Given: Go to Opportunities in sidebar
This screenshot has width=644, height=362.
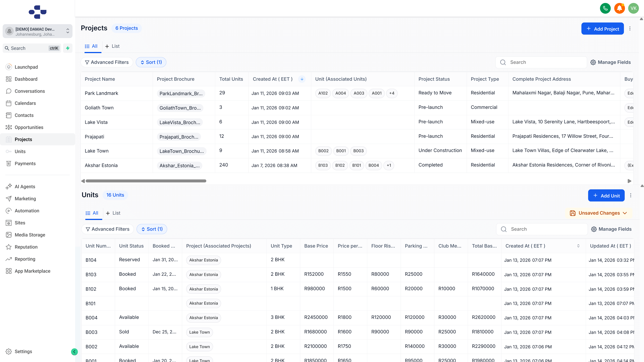Looking at the screenshot, I should (29, 127).
